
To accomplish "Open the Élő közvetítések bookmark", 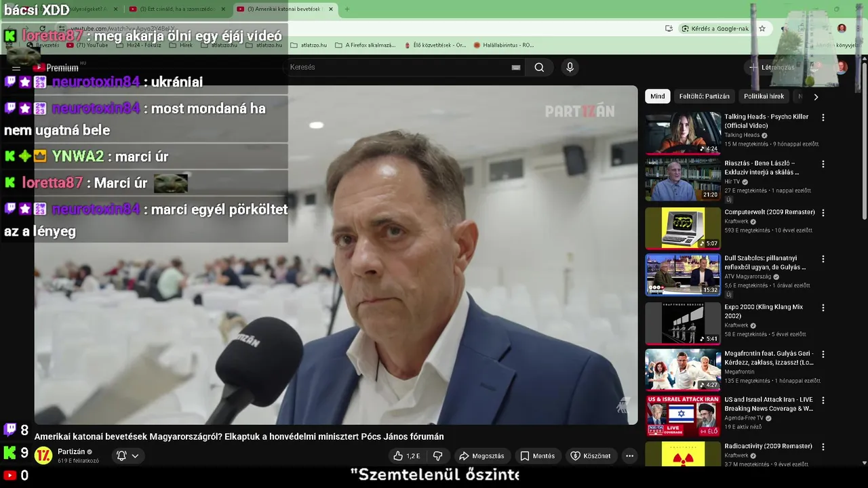I will pyautogui.click(x=435, y=45).
